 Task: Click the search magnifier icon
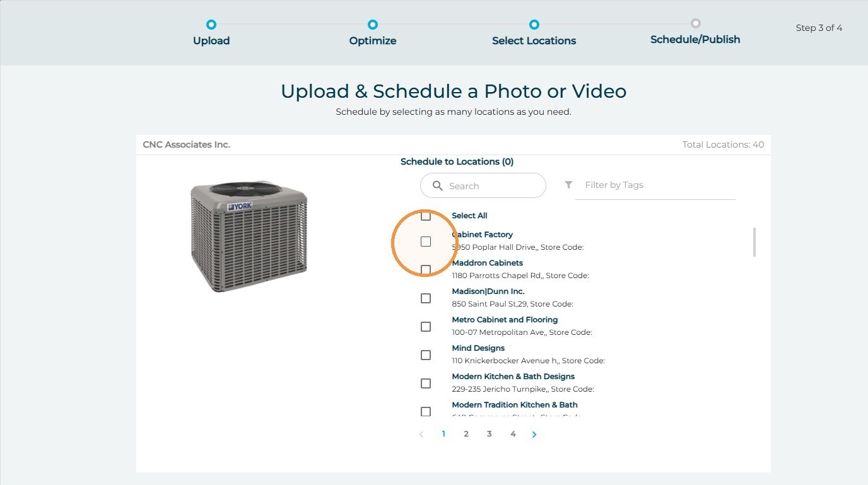437,186
